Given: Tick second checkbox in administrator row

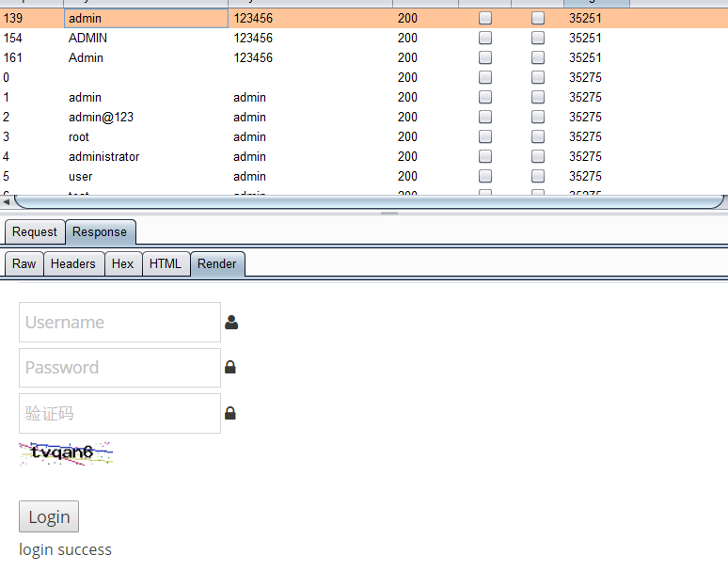Looking at the screenshot, I should pyautogui.click(x=538, y=156).
